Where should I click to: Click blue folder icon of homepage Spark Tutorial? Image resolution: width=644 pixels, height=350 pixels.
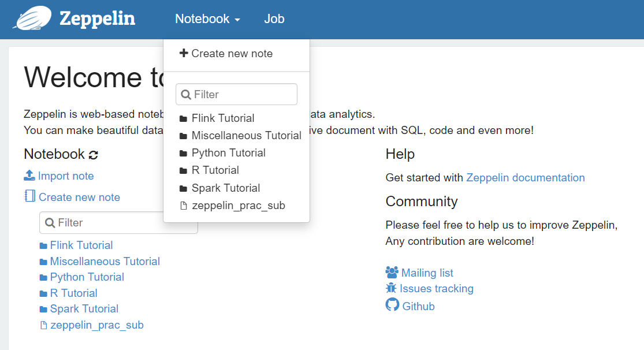pyautogui.click(x=43, y=309)
